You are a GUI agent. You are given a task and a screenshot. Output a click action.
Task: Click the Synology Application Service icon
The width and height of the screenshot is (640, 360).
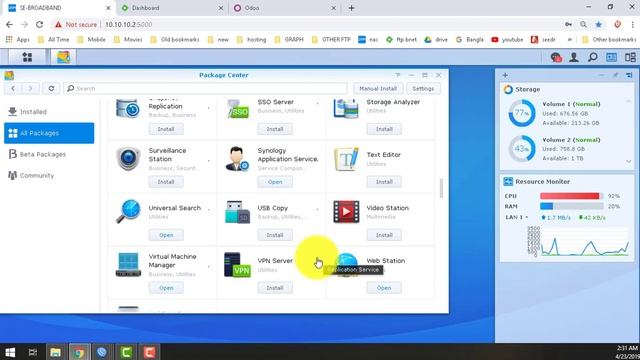click(237, 158)
